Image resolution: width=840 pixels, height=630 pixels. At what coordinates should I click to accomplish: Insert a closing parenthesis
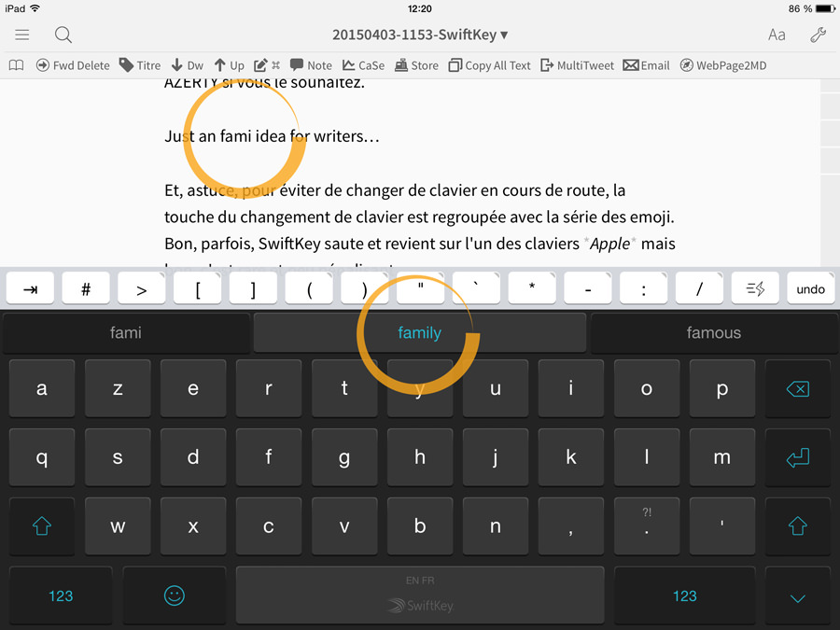click(x=365, y=288)
